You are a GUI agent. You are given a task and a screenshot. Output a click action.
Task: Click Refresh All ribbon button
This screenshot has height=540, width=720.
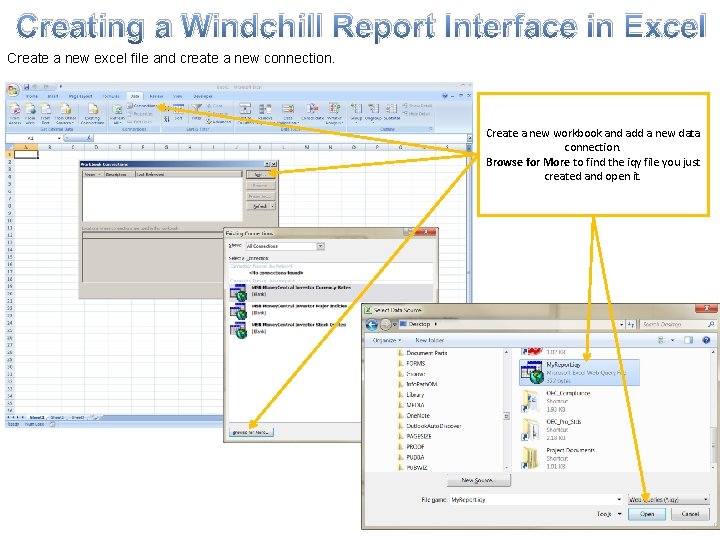click(x=117, y=113)
